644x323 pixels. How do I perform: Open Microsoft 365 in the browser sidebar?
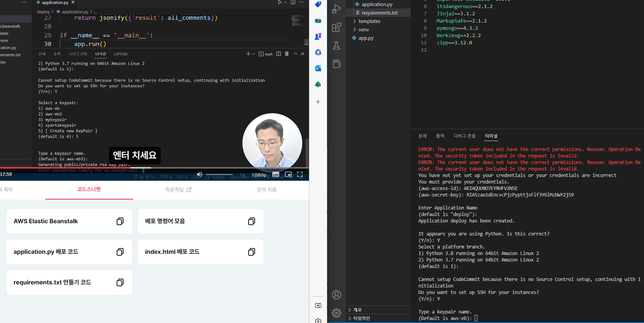pyautogui.click(x=318, y=52)
